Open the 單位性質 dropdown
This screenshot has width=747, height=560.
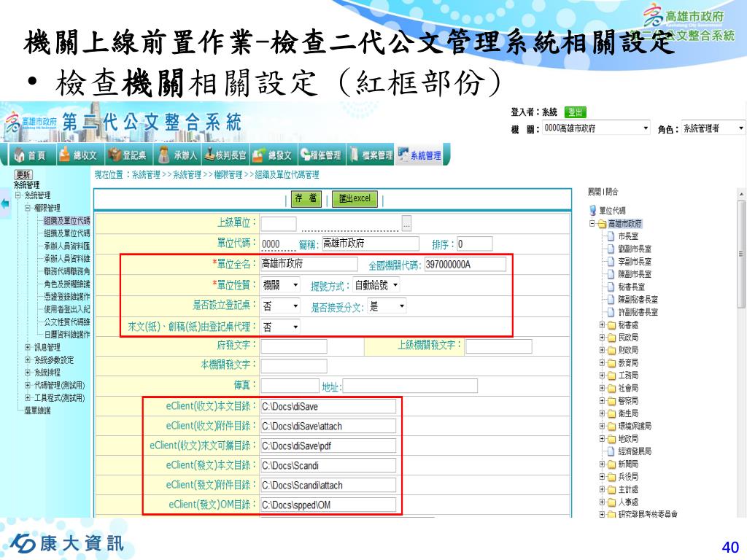[281, 285]
